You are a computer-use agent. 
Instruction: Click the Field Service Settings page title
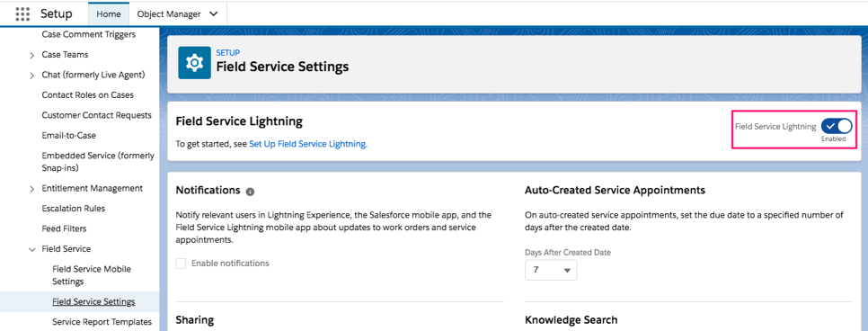point(282,67)
